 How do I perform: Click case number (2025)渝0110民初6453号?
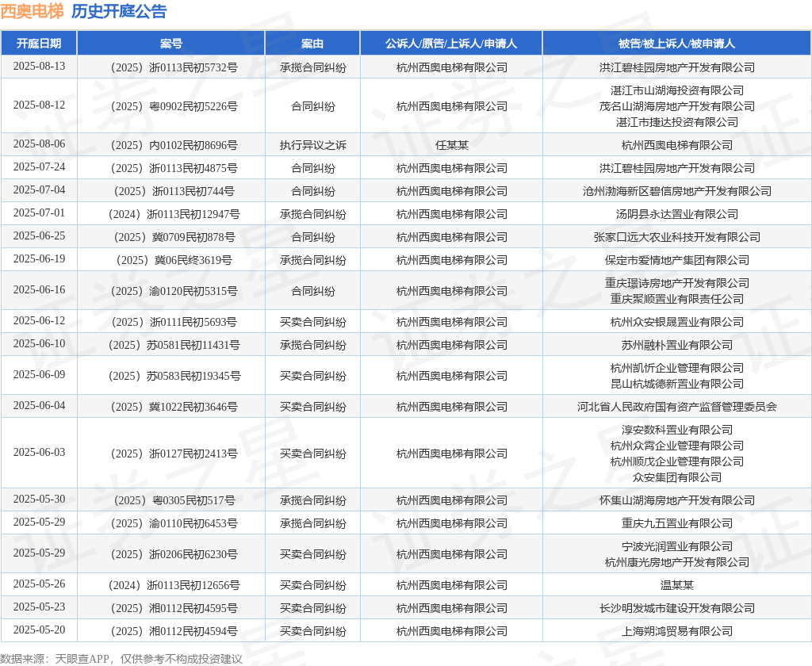(x=174, y=523)
